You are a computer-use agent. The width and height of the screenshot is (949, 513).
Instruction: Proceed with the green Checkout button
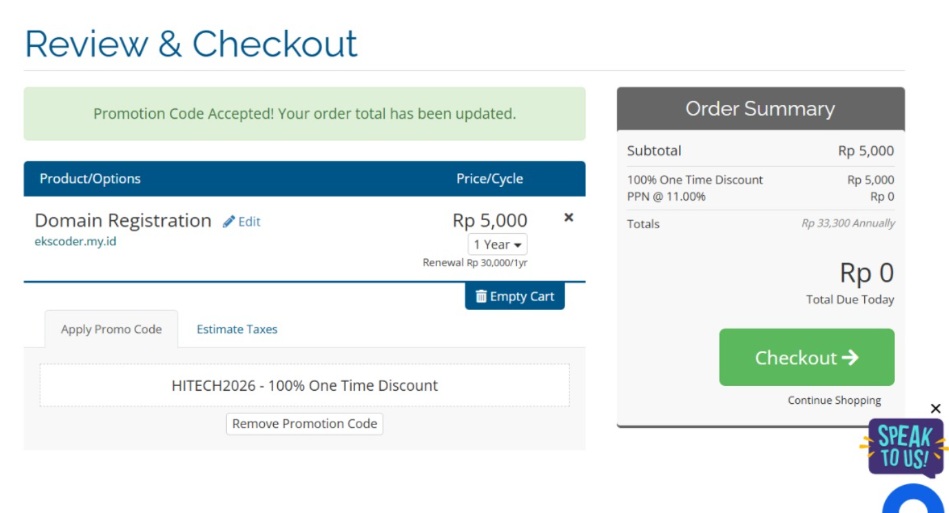807,357
